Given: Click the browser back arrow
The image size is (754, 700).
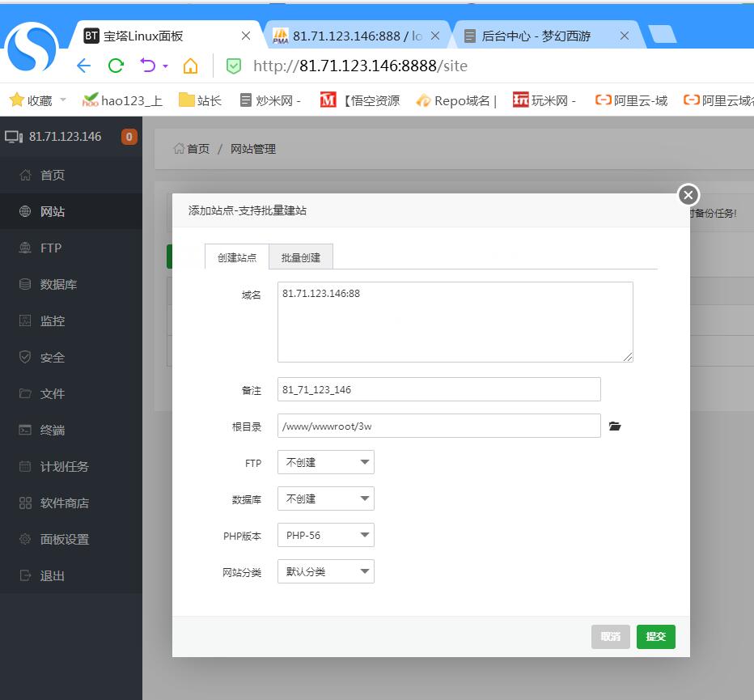Looking at the screenshot, I should [x=83, y=66].
